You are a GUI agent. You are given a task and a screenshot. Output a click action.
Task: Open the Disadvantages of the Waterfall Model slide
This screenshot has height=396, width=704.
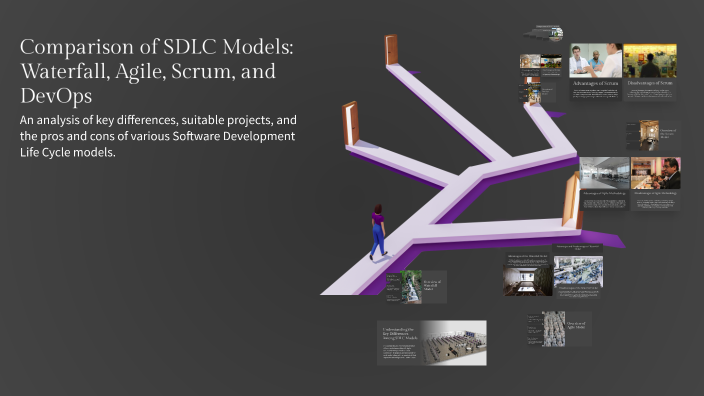pyautogui.click(x=578, y=277)
